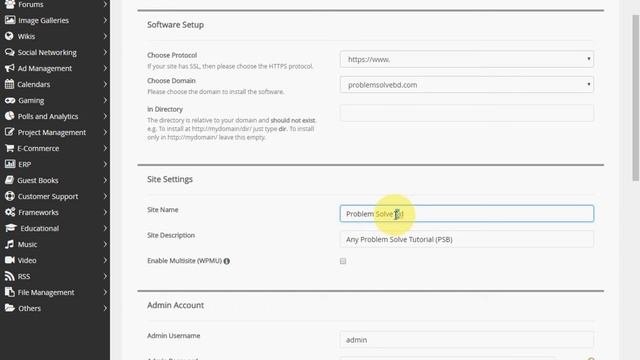This screenshot has width=640, height=360.
Task: Click the Wikis globe icon
Action: [x=9, y=36]
